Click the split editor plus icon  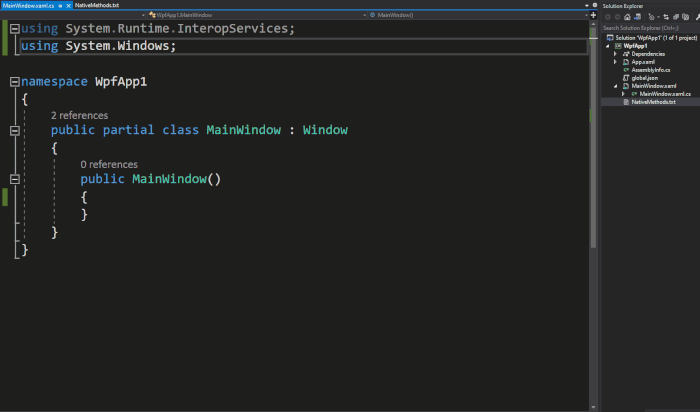[593, 15]
